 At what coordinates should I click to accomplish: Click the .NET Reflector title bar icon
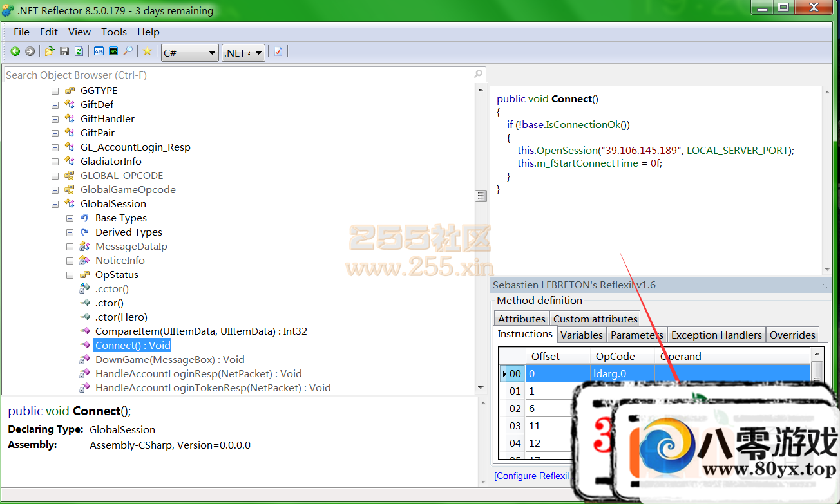point(8,10)
